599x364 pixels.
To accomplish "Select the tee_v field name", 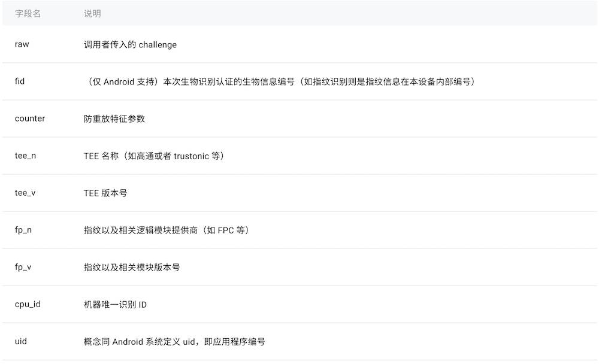I will pos(26,193).
